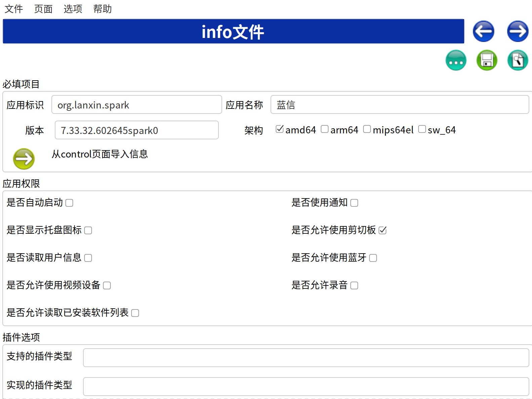Click the green floppy disk save icon
The image size is (532, 399).
[487, 60]
